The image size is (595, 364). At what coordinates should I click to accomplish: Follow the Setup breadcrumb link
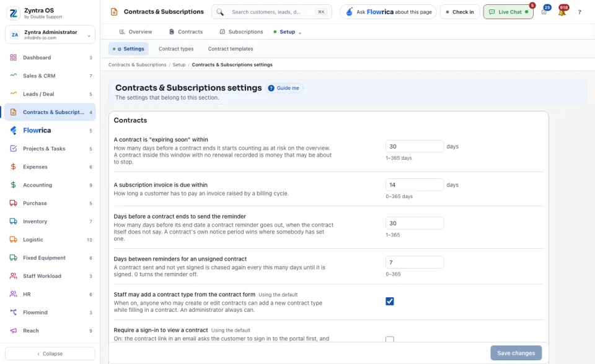pyautogui.click(x=179, y=65)
